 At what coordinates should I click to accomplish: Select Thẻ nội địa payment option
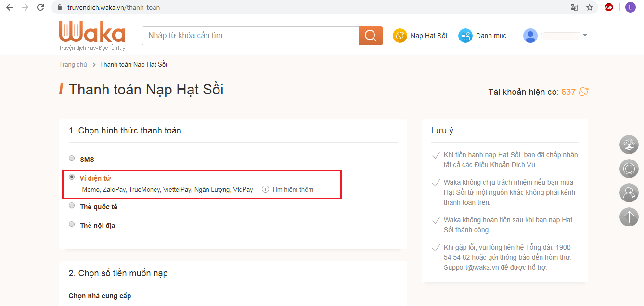pos(72,225)
